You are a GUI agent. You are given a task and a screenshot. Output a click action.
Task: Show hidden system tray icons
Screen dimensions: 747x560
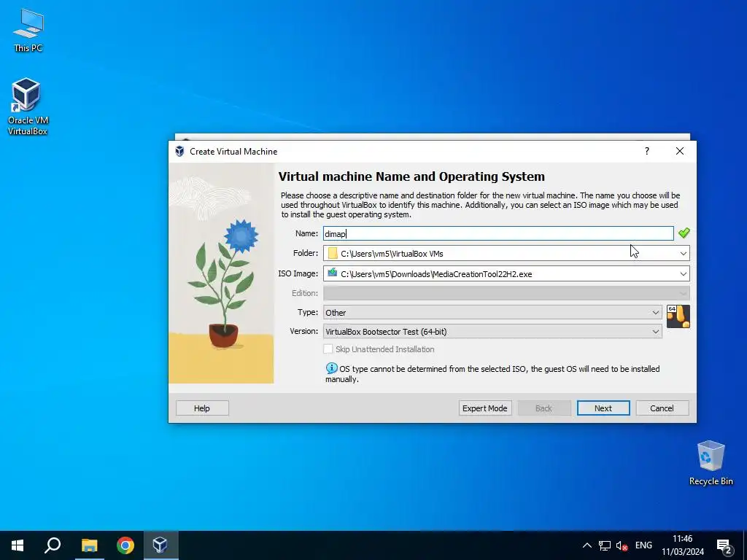pyautogui.click(x=587, y=545)
